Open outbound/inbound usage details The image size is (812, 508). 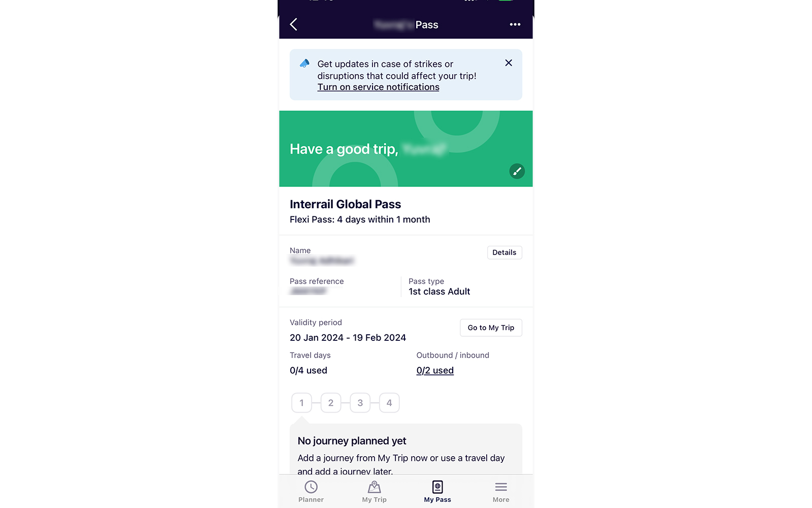[x=435, y=370]
